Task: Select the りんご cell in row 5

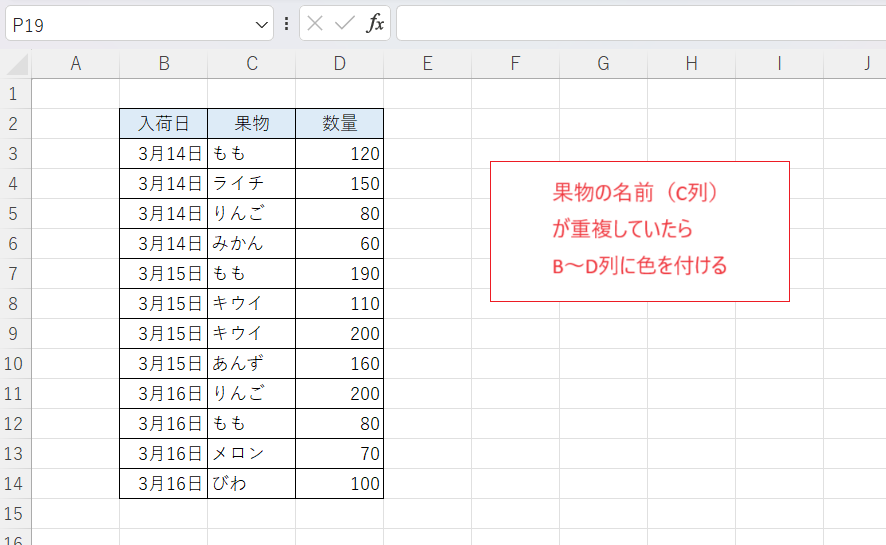Action: coord(251,213)
